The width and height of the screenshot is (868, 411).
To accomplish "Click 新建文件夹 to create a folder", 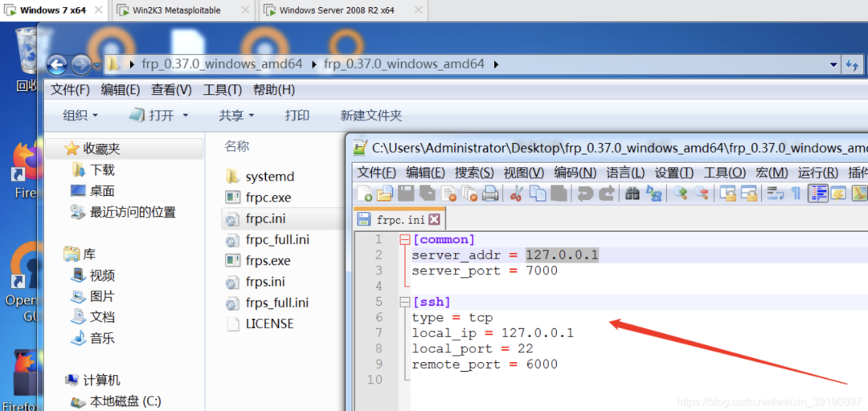I will pyautogui.click(x=371, y=116).
